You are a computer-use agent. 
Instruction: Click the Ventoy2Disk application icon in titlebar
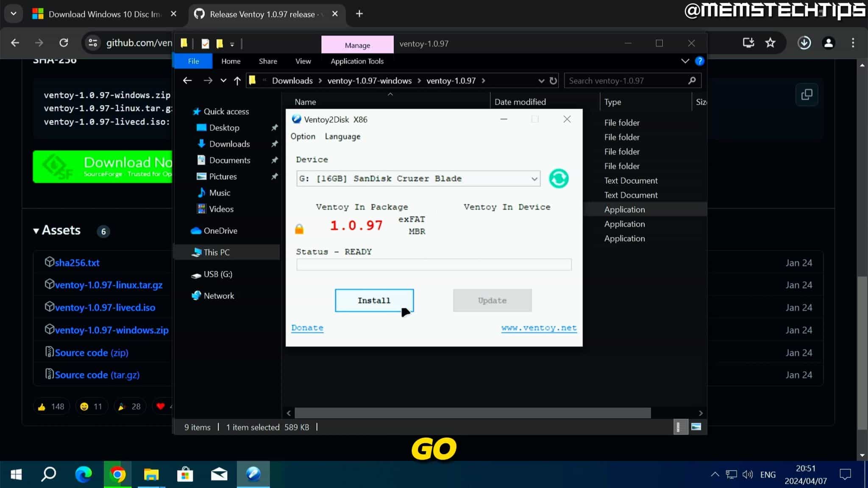pos(296,119)
